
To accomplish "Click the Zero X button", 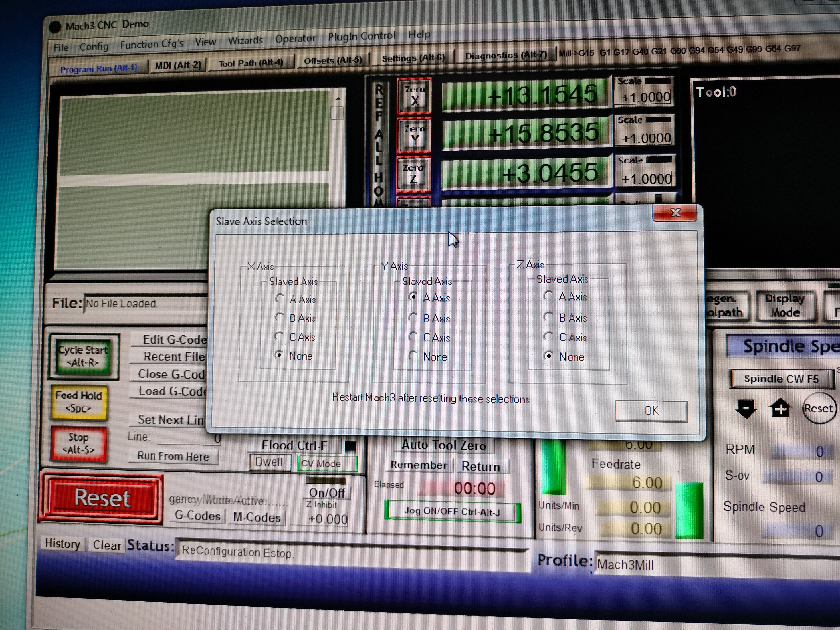I will pos(414,96).
